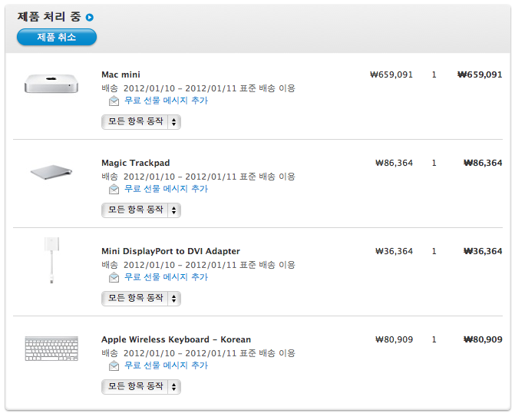This screenshot has height=420, width=515.
Task: Click the gift envelope icon under Mac mini
Action: click(x=114, y=101)
